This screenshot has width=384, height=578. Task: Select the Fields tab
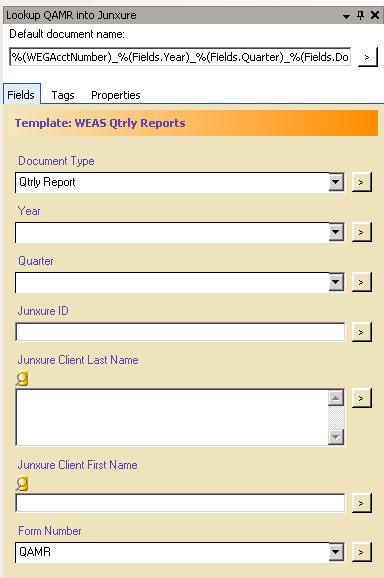(21, 94)
